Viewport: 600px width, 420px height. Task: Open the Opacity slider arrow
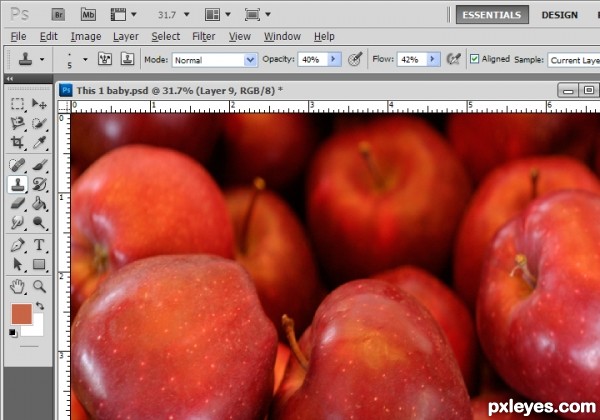334,59
